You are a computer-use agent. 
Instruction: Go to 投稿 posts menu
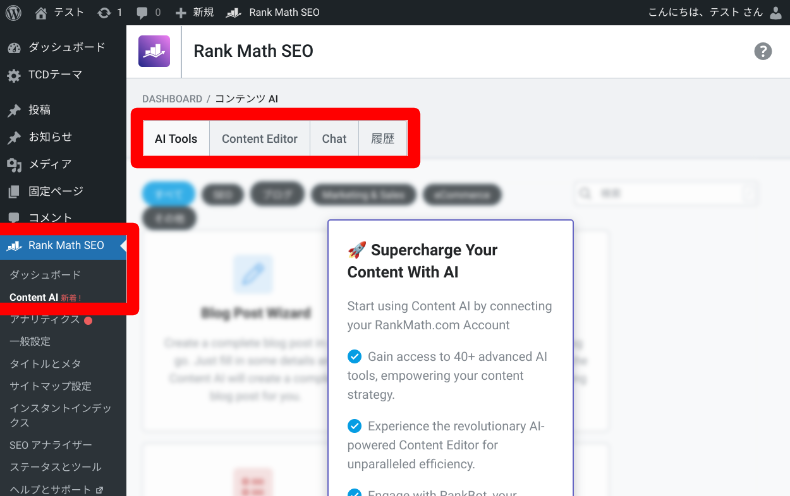39,110
